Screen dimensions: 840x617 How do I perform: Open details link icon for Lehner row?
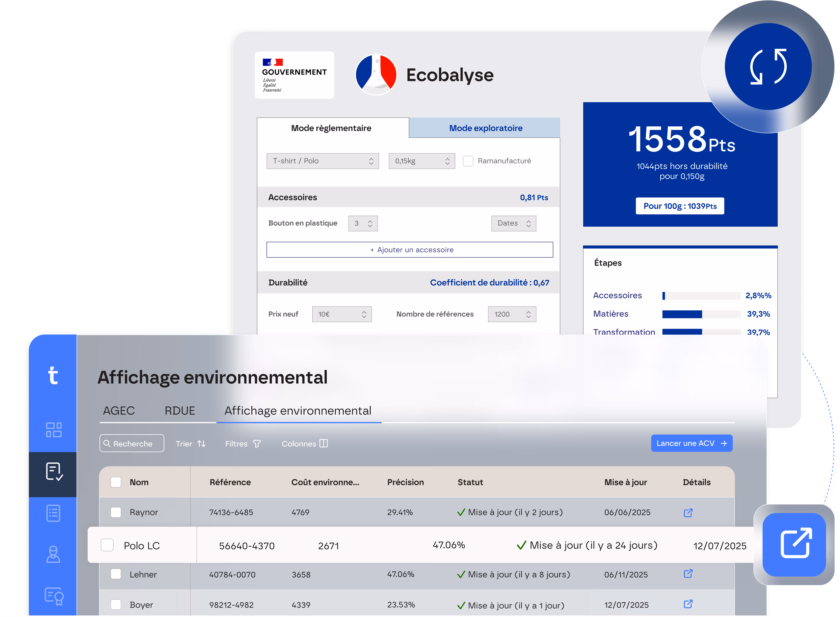[688, 574]
